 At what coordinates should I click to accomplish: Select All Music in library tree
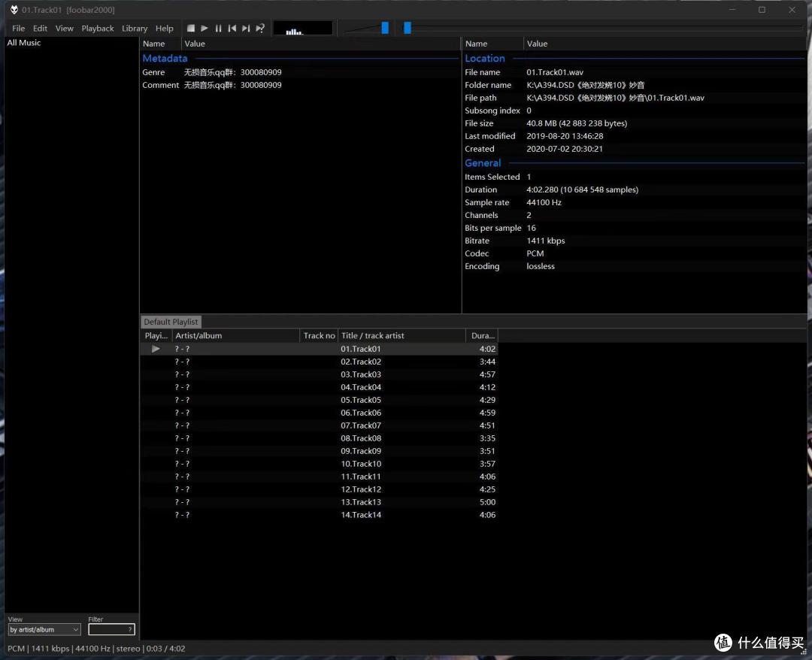point(24,43)
